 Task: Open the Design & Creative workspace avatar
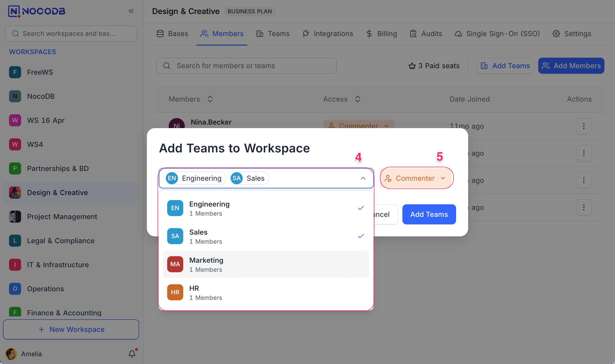(x=15, y=193)
